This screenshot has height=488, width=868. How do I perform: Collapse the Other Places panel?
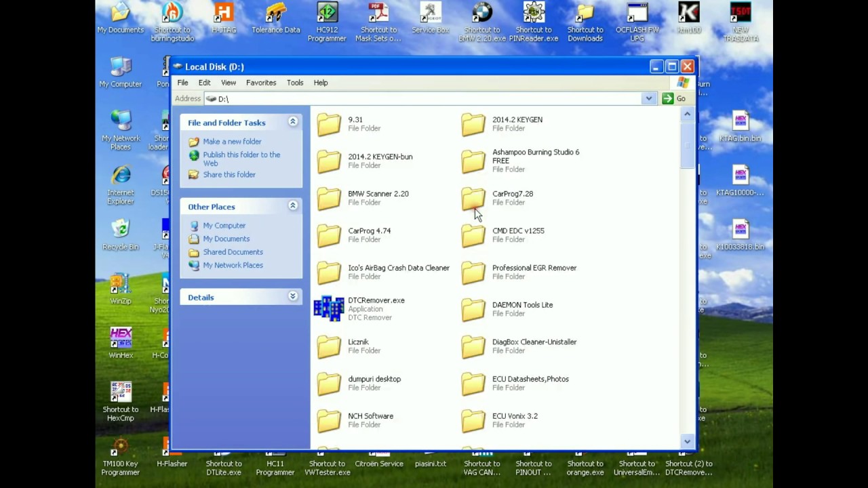(293, 206)
